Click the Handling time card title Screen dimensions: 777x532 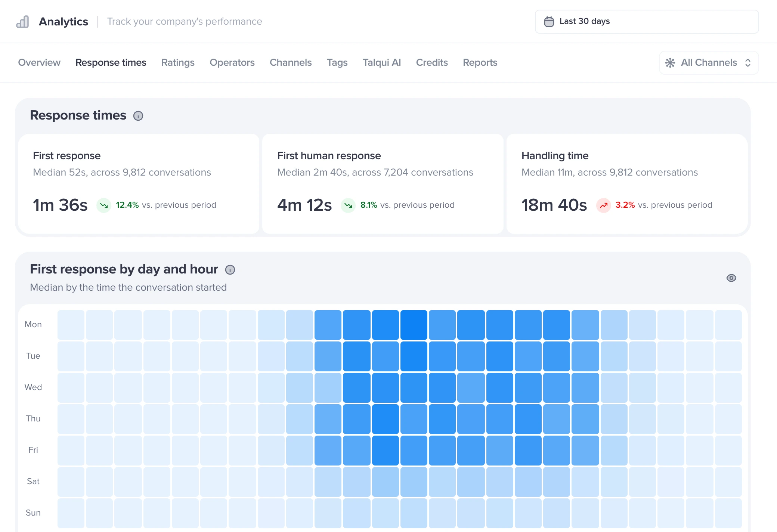(555, 155)
